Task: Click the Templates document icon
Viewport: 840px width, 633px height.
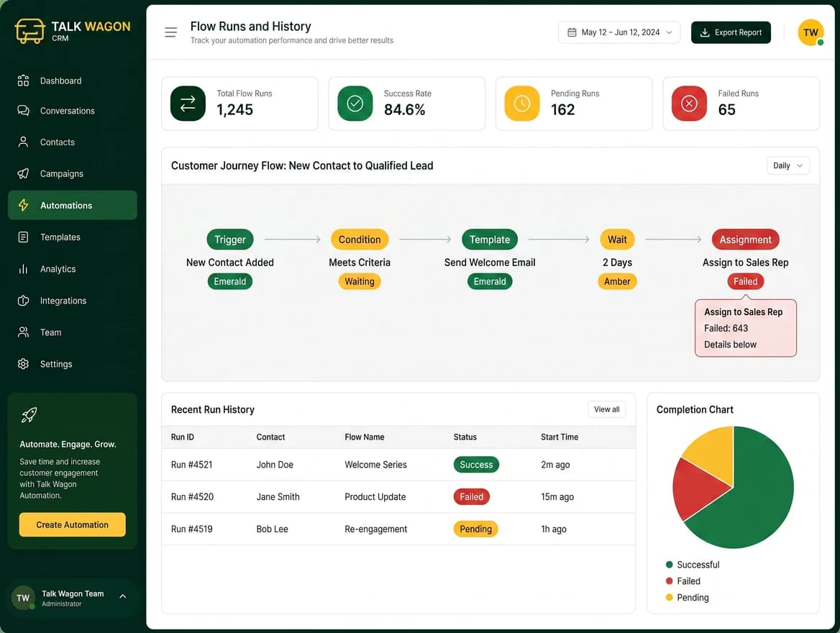Action: tap(23, 237)
